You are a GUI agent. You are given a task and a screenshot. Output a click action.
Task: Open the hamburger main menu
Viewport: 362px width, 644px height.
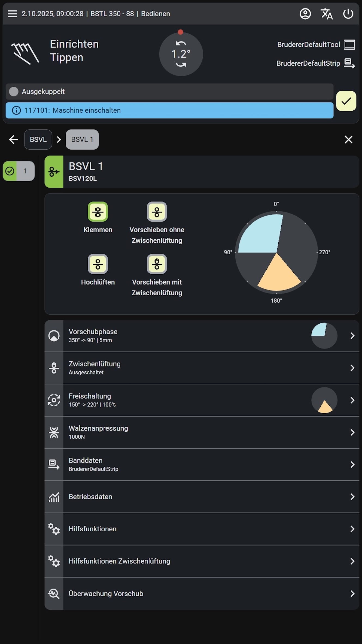click(12, 14)
